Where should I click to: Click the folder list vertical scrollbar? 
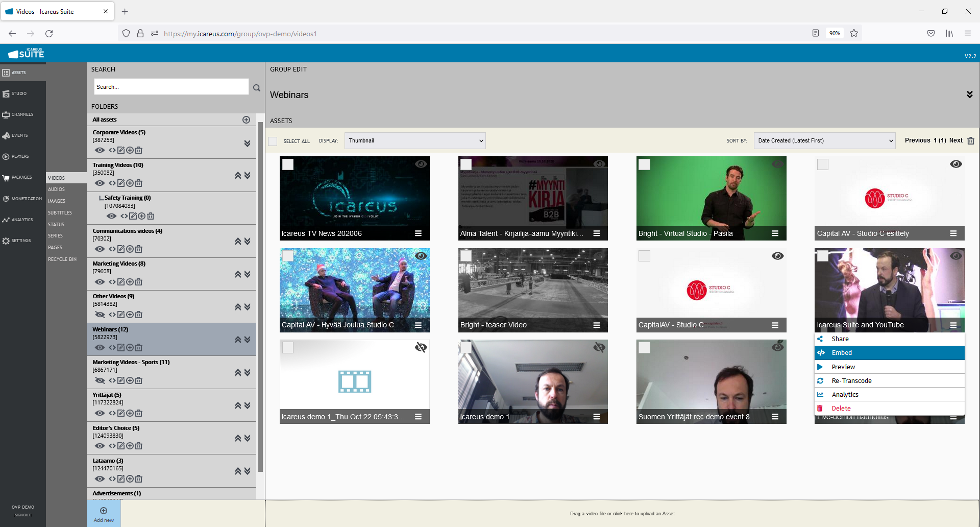pos(260,296)
